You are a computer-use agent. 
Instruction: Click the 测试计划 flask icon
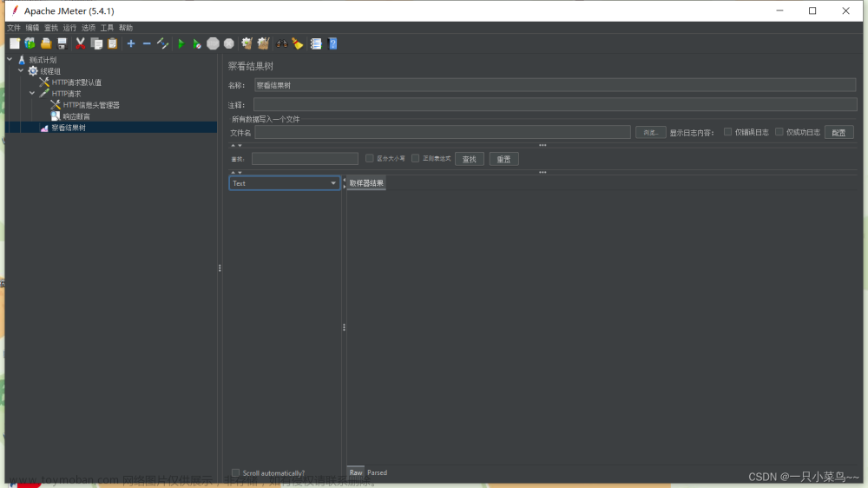22,60
